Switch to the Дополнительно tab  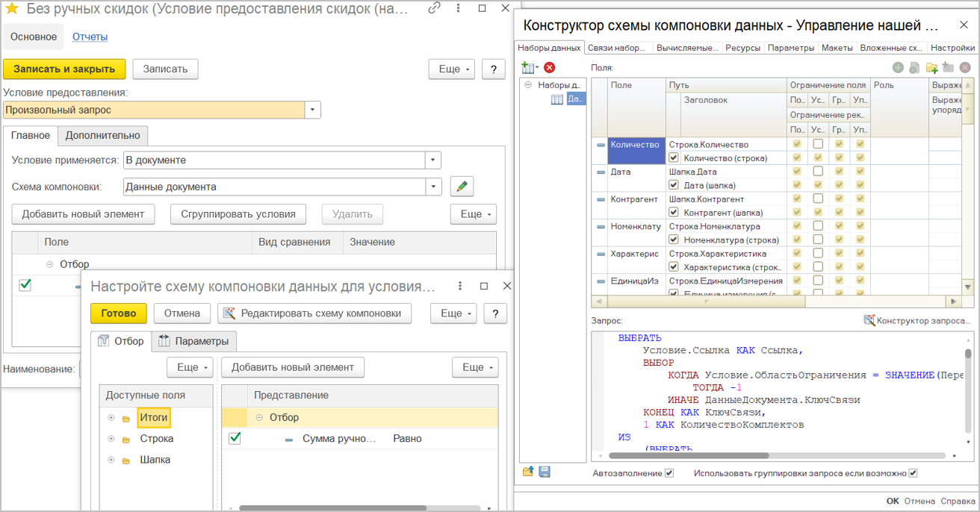[102, 135]
